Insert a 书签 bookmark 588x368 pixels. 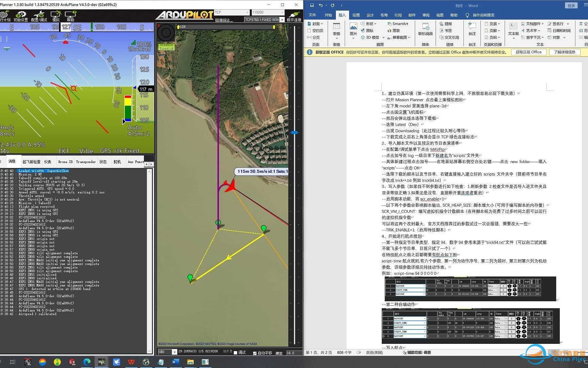[446, 31]
